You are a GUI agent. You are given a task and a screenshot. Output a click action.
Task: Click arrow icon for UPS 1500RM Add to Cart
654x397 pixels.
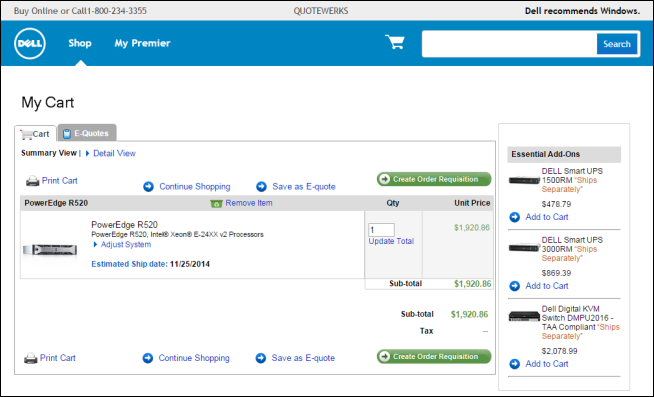515,217
